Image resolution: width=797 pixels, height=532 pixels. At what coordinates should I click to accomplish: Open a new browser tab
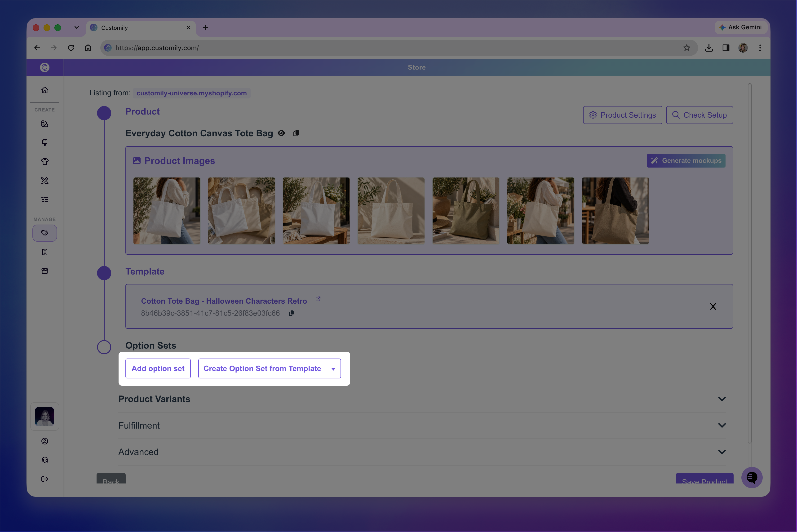[x=205, y=27]
